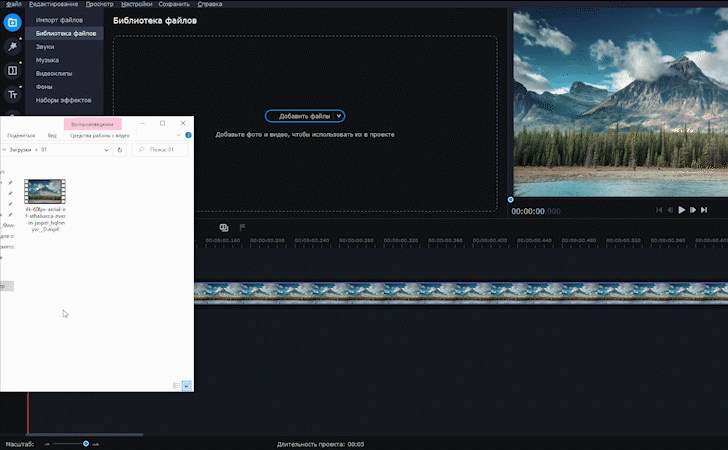Skip to the start of the video
The image size is (728, 450).
[x=659, y=210]
